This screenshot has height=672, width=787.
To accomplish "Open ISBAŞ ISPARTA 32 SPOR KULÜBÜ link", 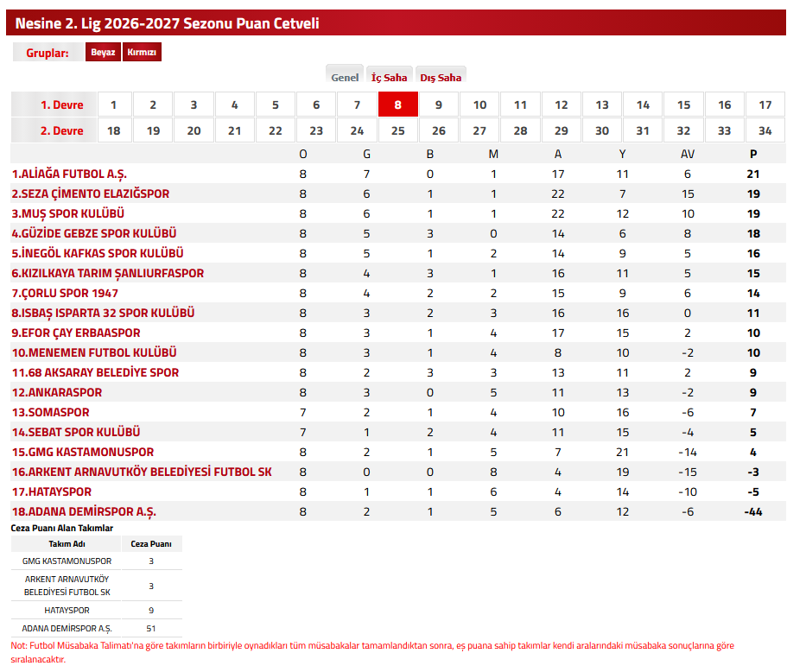I will (103, 314).
